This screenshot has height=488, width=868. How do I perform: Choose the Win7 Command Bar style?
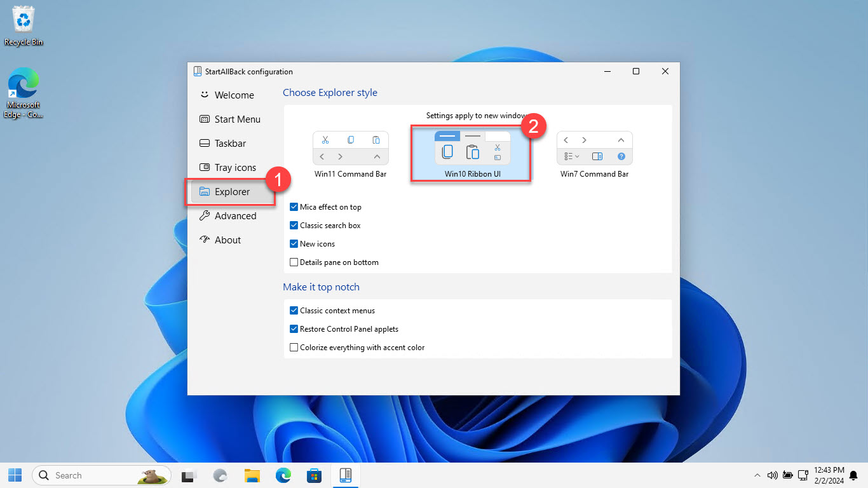(594, 154)
